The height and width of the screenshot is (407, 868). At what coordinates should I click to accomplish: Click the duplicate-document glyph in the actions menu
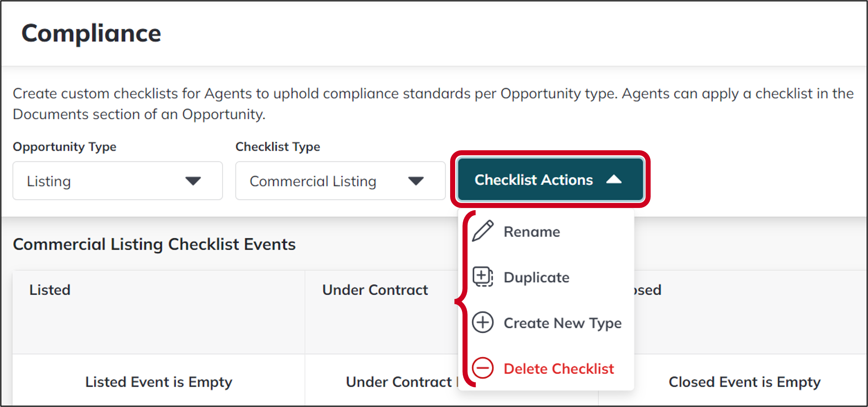click(483, 276)
